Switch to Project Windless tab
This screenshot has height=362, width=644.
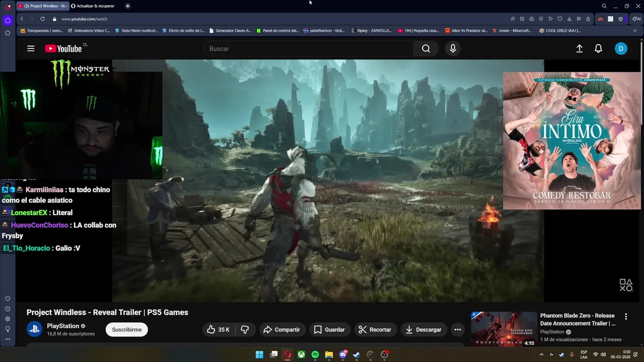tap(42, 6)
